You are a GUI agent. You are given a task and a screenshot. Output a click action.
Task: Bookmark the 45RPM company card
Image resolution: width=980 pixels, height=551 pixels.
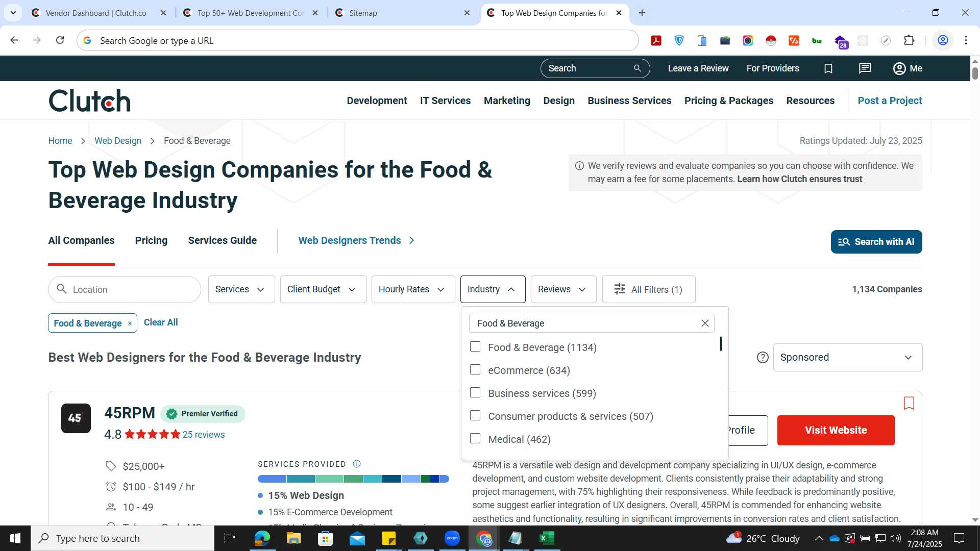pyautogui.click(x=909, y=403)
